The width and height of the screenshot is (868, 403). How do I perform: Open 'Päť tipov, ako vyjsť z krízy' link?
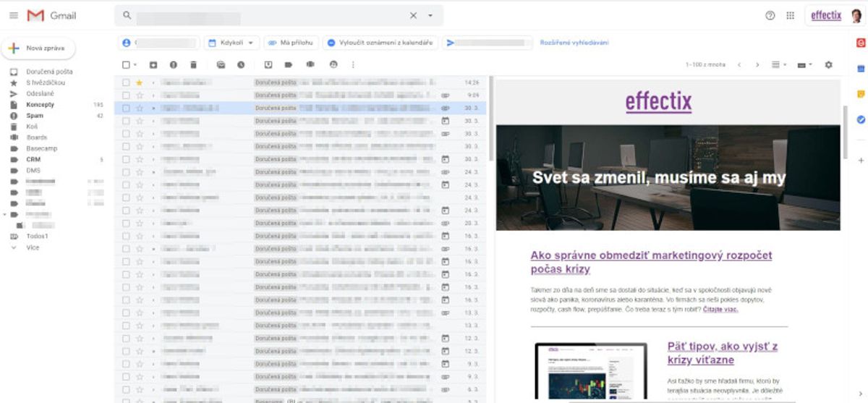722,353
